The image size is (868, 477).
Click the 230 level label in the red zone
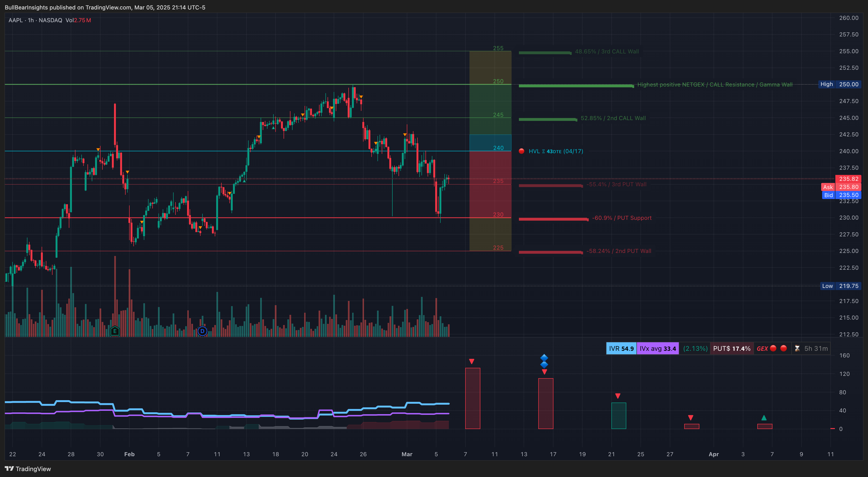(498, 215)
